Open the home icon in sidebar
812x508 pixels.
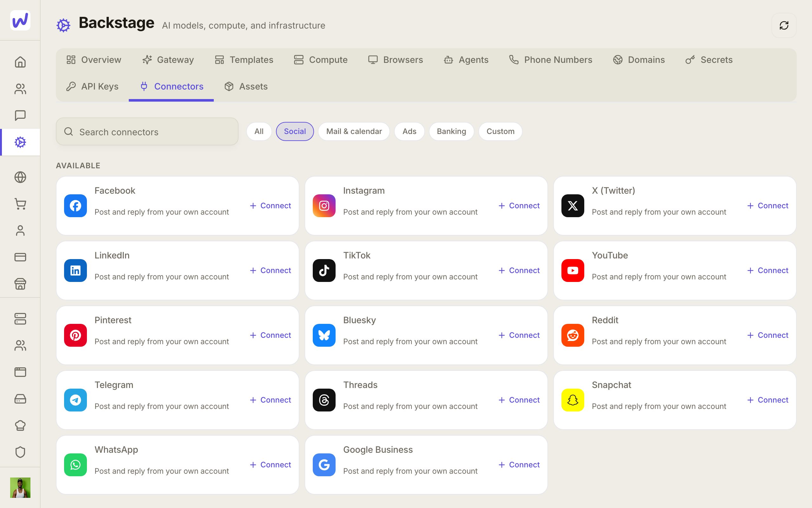[20, 62]
